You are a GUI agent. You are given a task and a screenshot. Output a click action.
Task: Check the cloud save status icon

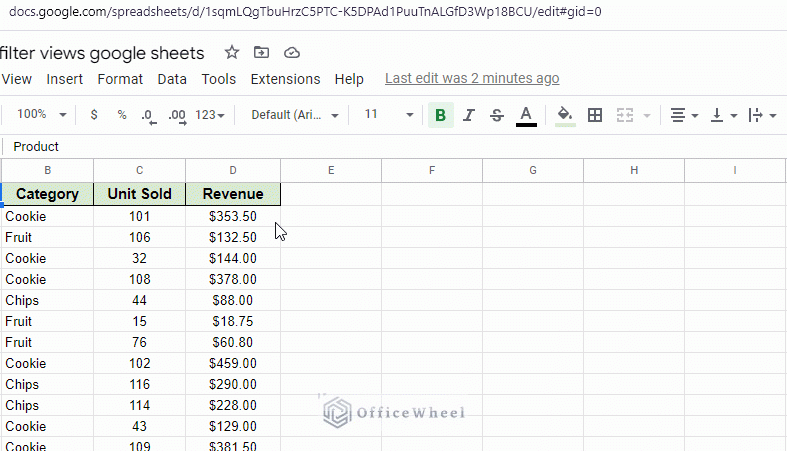click(x=292, y=53)
